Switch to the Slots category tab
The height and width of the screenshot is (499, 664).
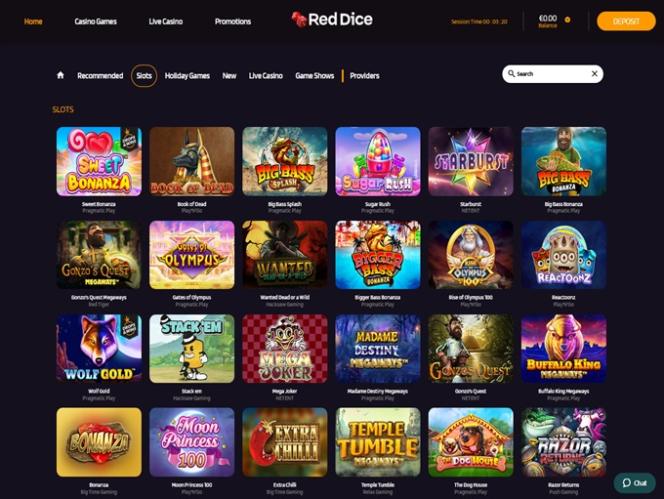point(144,76)
